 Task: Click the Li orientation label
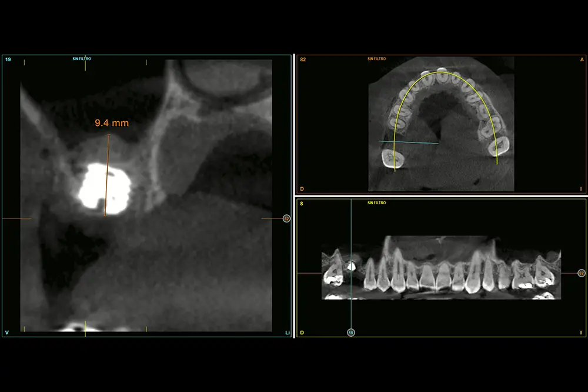pyautogui.click(x=287, y=333)
